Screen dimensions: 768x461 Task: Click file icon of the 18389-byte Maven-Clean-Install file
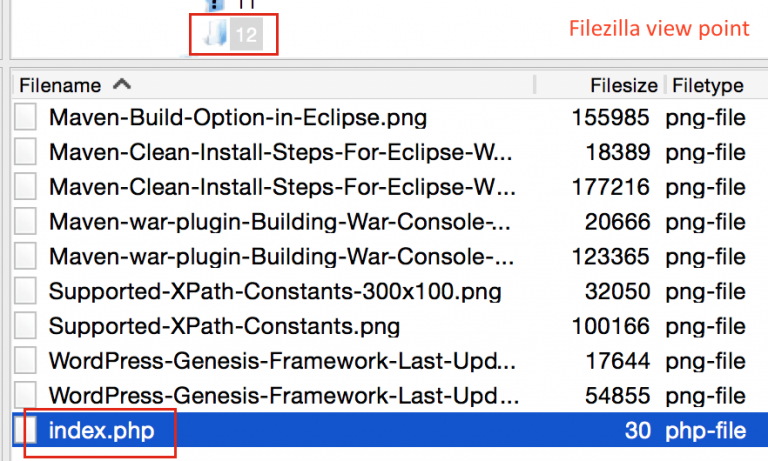click(x=26, y=153)
